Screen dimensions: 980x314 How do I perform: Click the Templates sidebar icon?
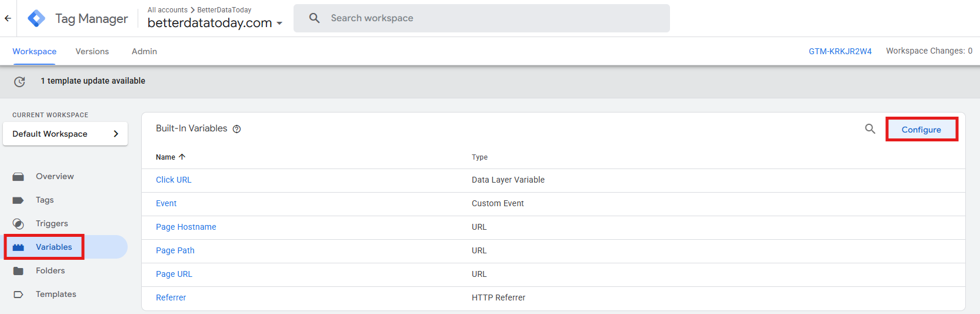click(18, 295)
